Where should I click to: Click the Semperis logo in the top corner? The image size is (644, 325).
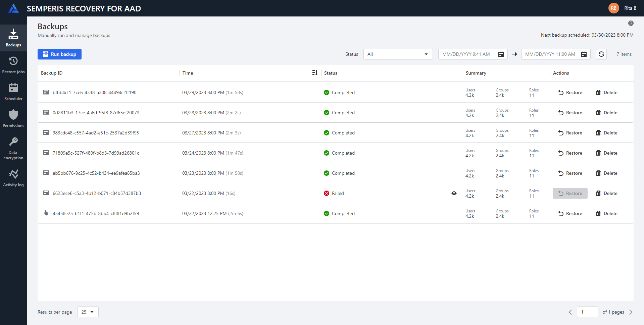coord(13,8)
